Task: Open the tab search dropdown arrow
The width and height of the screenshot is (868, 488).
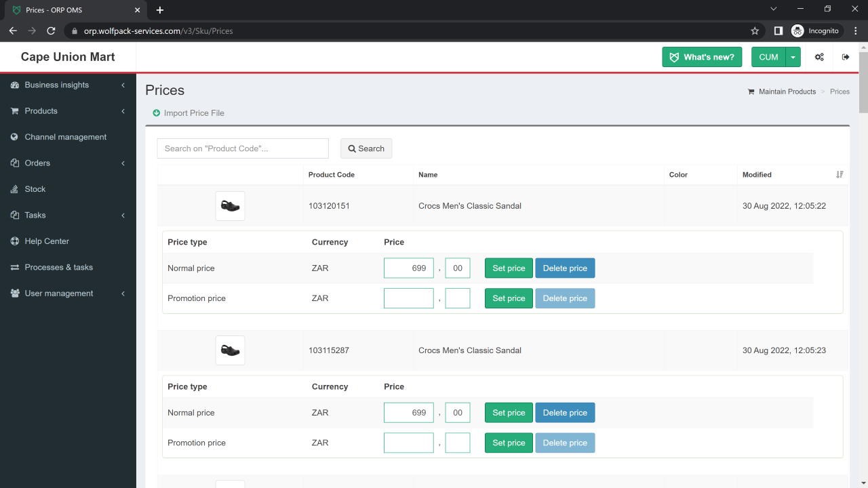Action: (773, 9)
